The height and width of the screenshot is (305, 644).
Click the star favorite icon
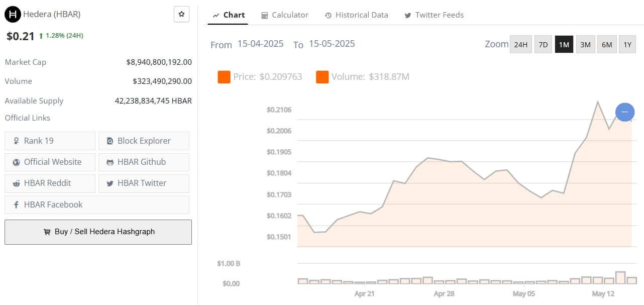181,15
